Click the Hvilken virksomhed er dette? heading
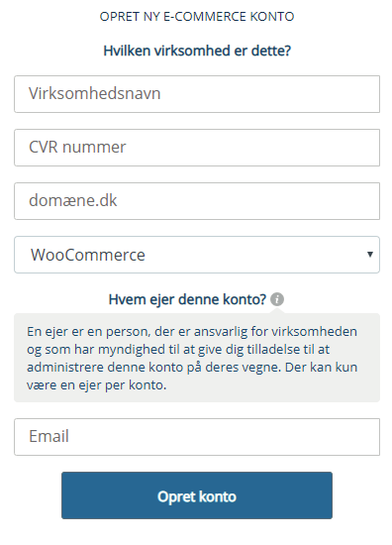Screen dimensions: 392x545 197,51
